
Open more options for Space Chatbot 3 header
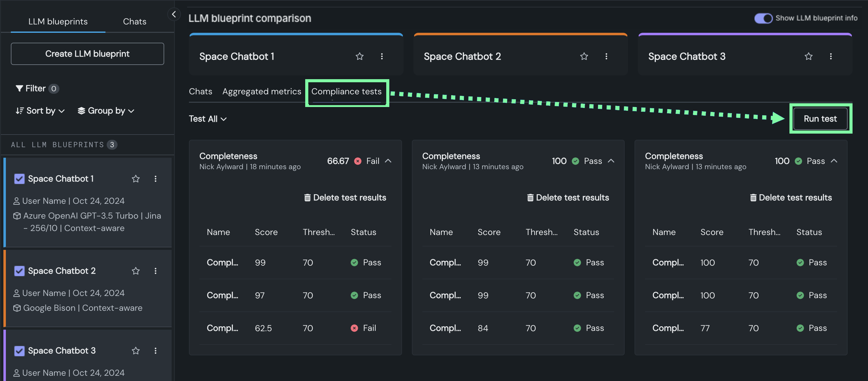pos(830,56)
